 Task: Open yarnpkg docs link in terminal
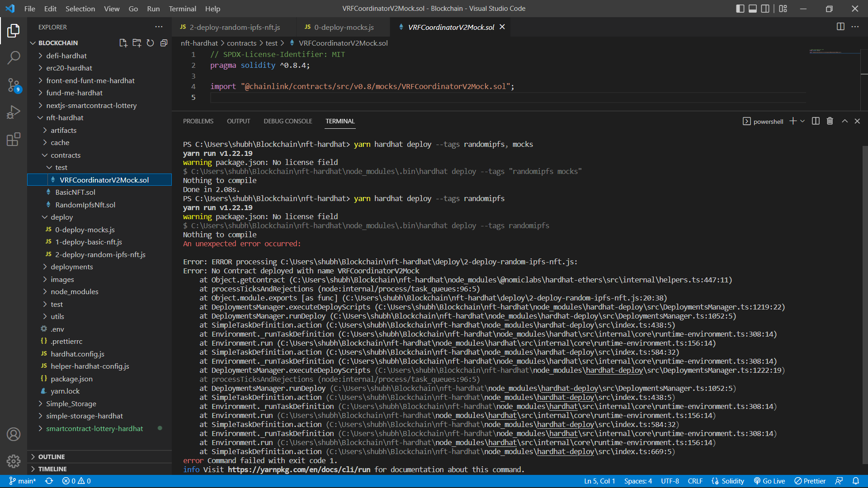point(299,469)
